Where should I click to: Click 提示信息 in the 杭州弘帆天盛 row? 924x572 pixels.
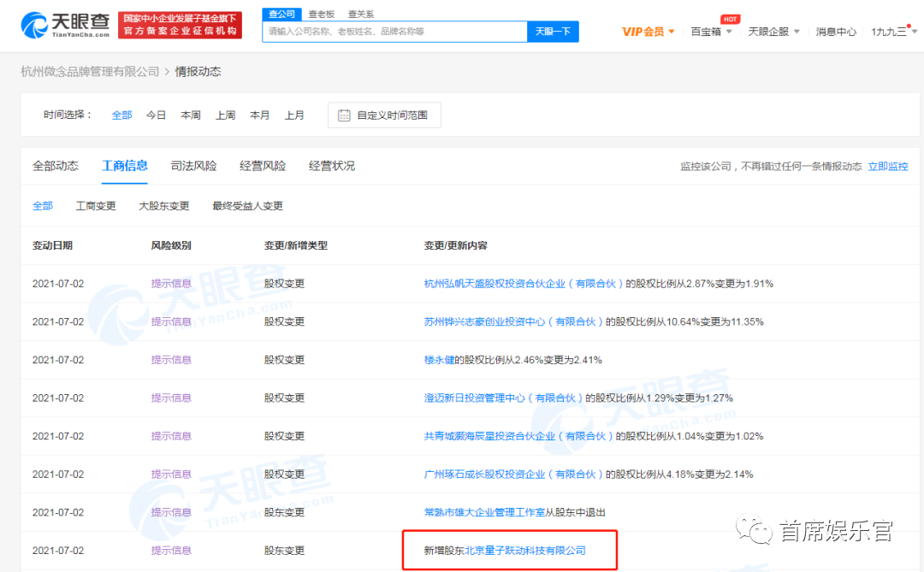171,284
